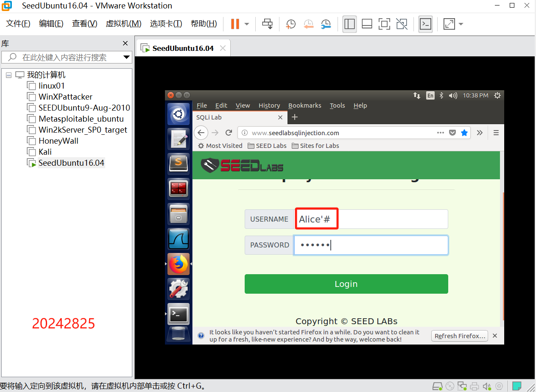Click the Firefox icon in the dock

coord(179,264)
